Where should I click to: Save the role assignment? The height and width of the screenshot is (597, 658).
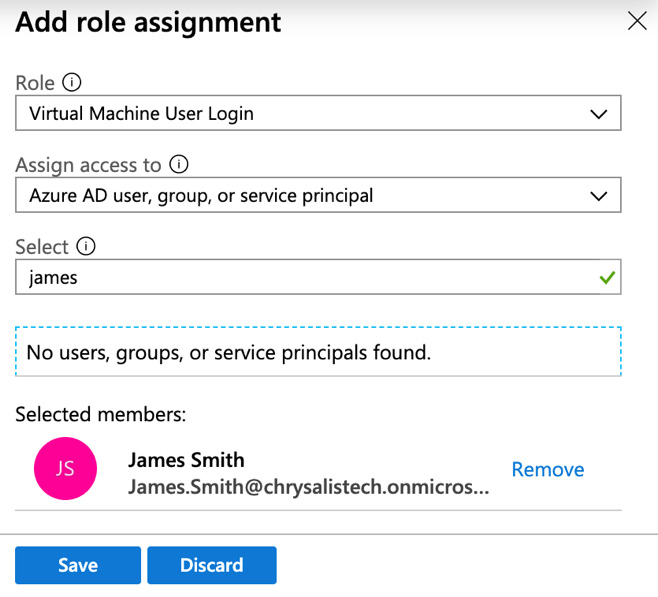pyautogui.click(x=78, y=565)
